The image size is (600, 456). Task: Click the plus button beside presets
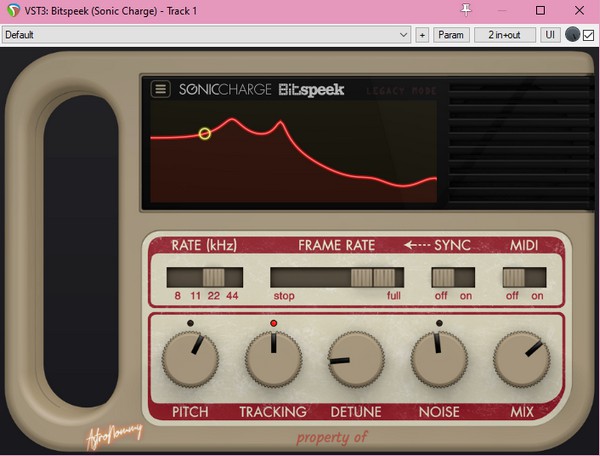[x=422, y=35]
